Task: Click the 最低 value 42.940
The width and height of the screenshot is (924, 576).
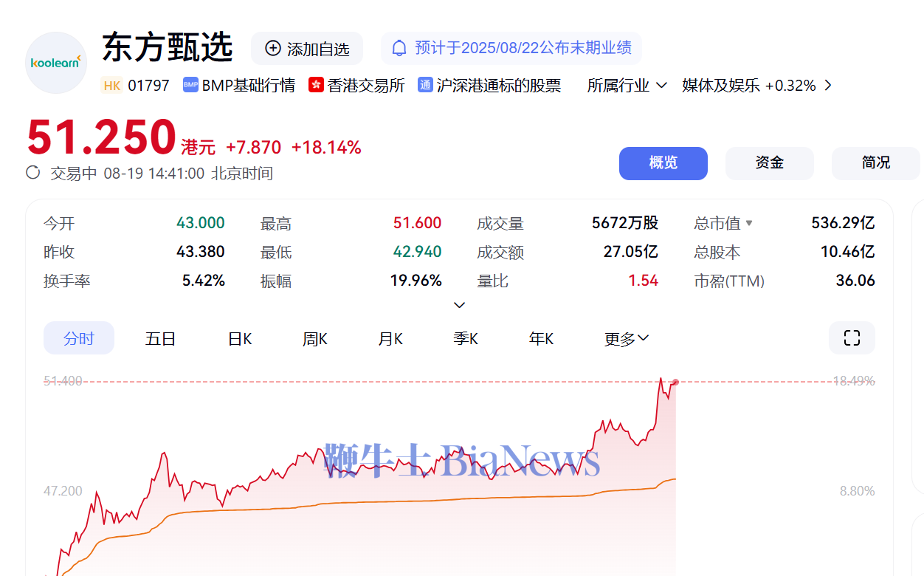Action: click(x=417, y=252)
